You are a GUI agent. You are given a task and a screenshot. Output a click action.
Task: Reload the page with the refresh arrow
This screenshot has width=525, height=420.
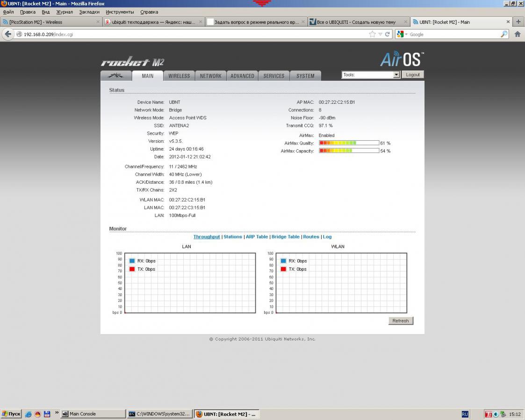coord(388,34)
